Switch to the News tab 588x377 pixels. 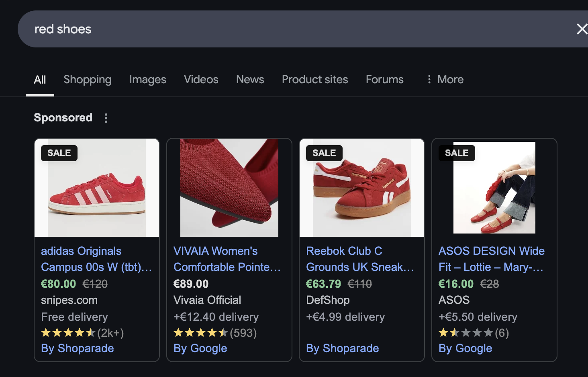[250, 80]
